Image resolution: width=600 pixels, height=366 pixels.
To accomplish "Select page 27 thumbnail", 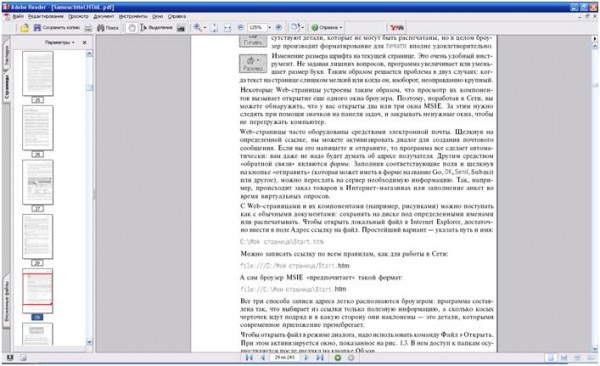I will click(38, 182).
